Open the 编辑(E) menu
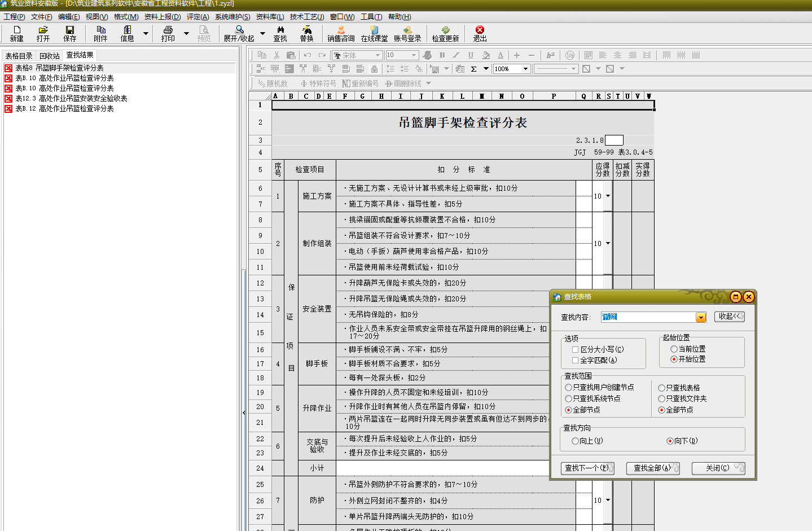The height and width of the screenshot is (531, 812). coord(69,17)
